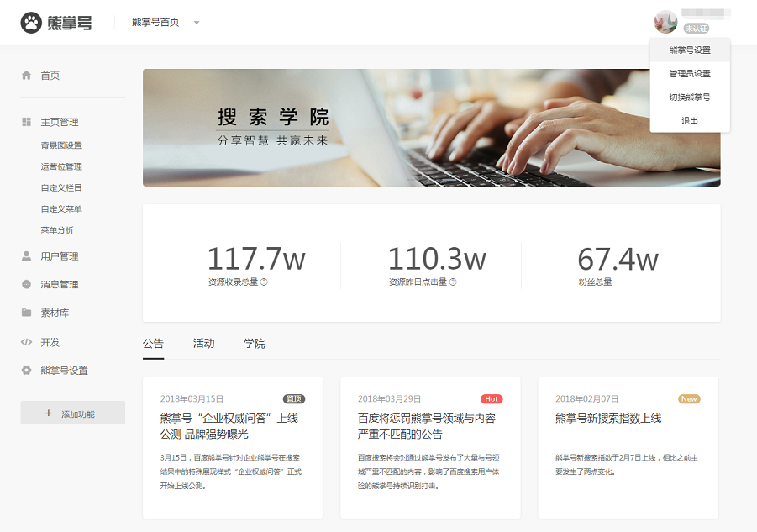Click the 2018年02月07日 date label

tap(586, 398)
